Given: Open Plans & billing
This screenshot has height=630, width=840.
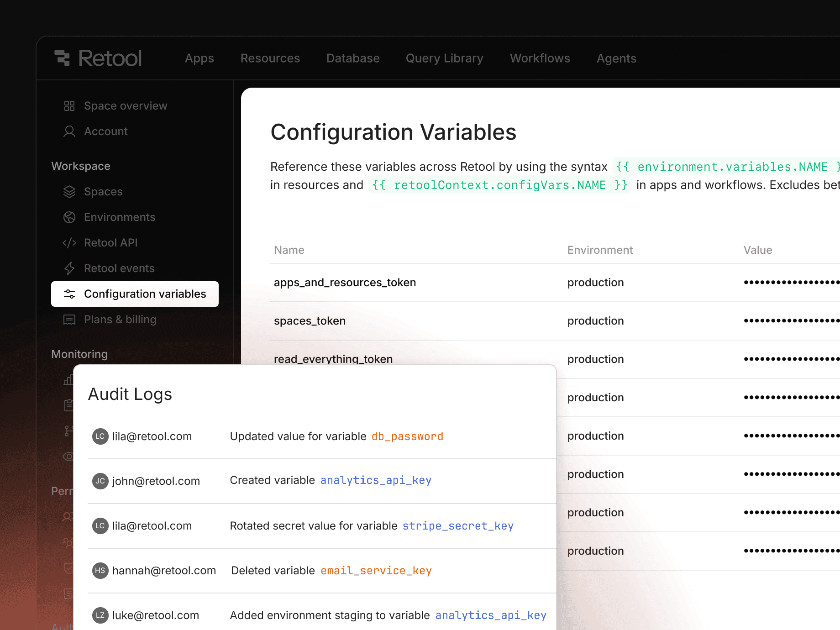Looking at the screenshot, I should click(120, 320).
